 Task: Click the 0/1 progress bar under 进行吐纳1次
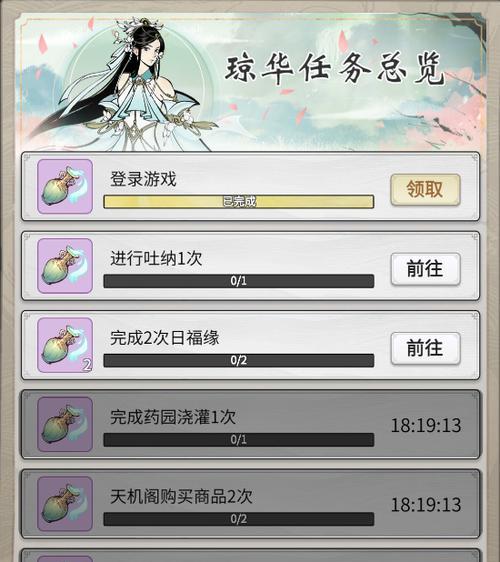pyautogui.click(x=239, y=281)
